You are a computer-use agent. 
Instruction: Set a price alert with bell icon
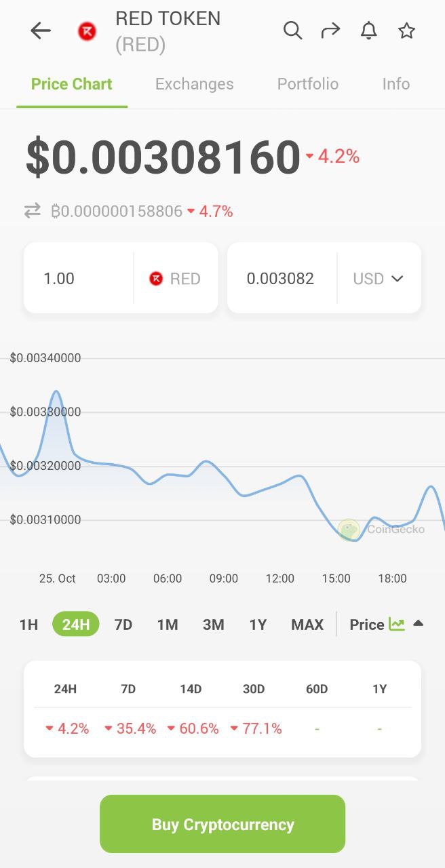[368, 31]
